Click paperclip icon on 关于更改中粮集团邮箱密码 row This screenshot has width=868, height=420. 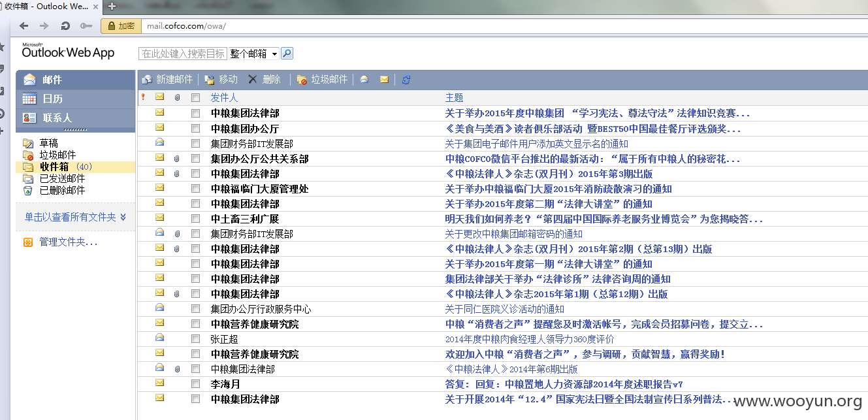click(177, 233)
